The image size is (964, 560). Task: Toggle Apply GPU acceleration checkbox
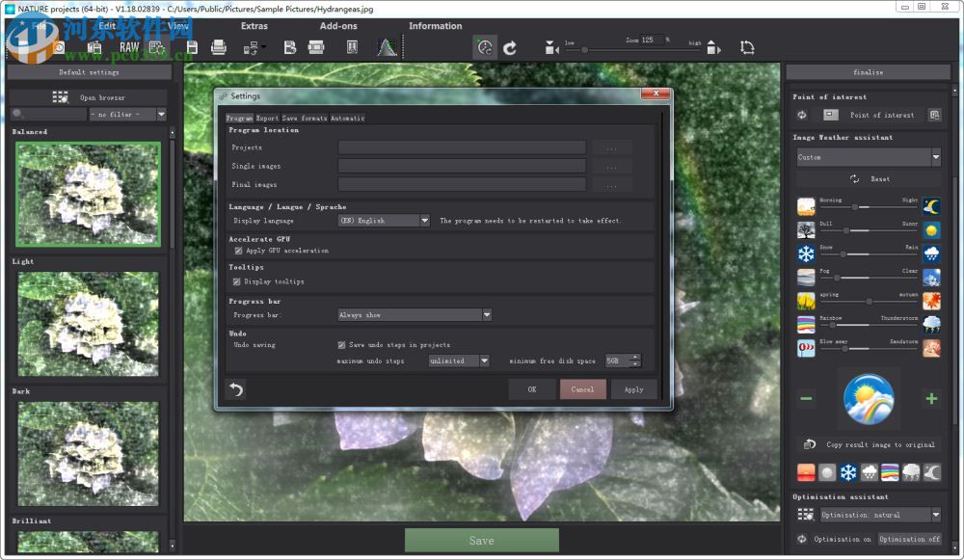tap(238, 251)
